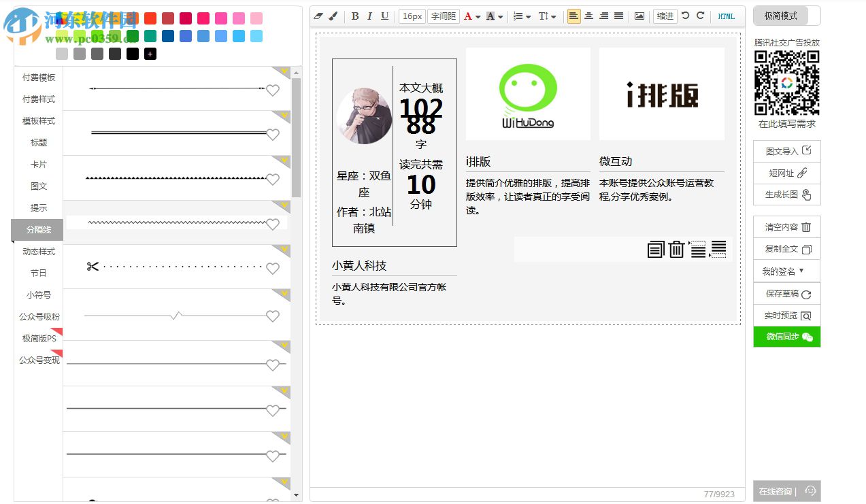Toggle bold formatting
Image resolution: width=866 pixels, height=504 pixels.
pos(355,16)
